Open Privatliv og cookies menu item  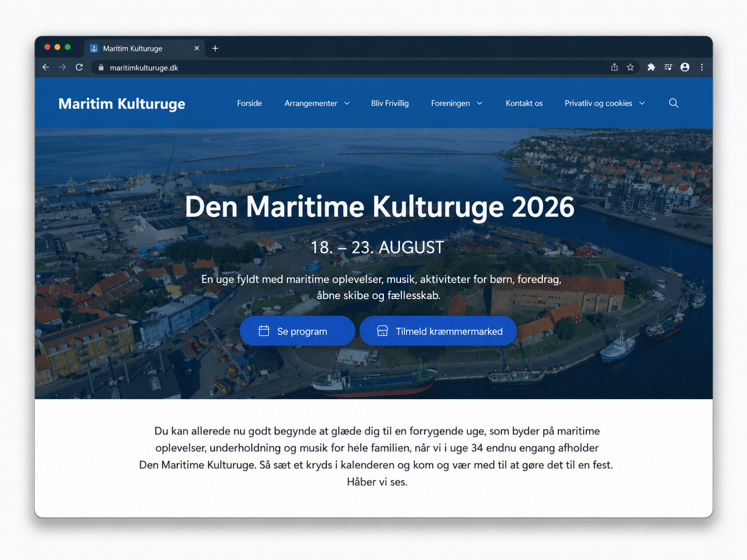(598, 103)
